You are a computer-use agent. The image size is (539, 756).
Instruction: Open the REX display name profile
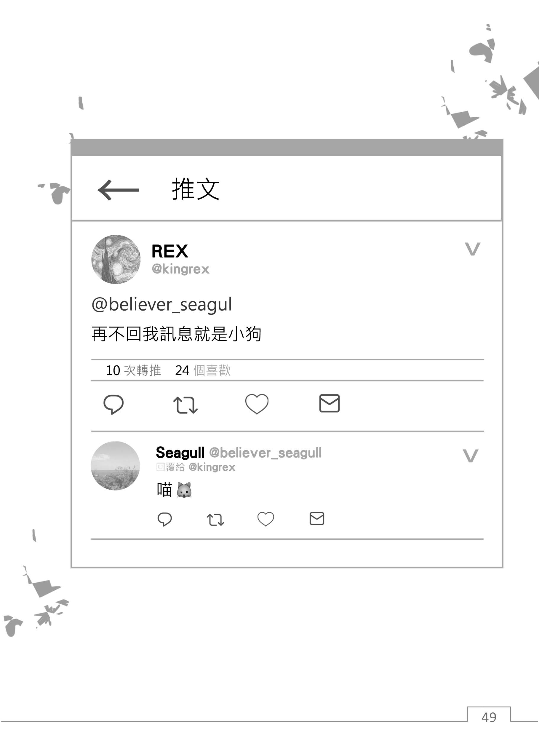click(x=169, y=251)
